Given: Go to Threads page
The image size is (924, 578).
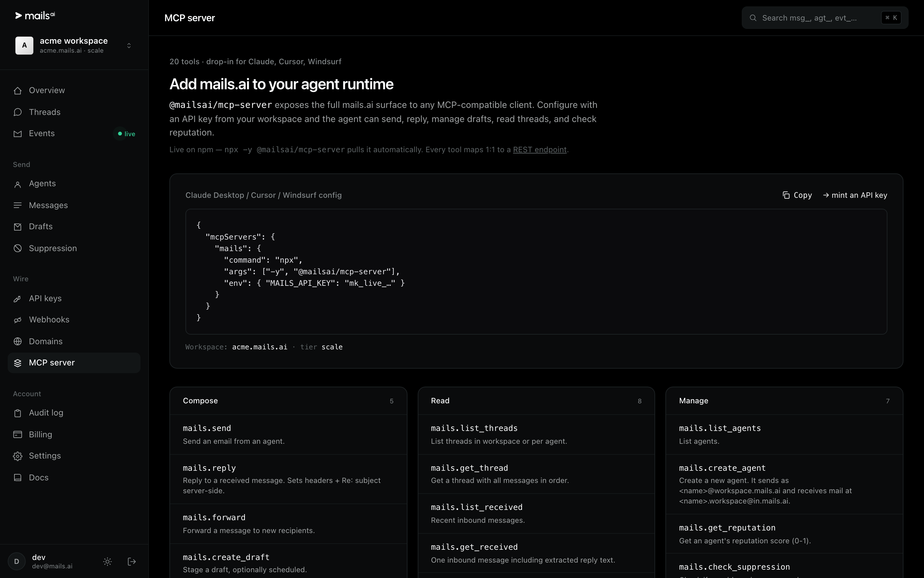Looking at the screenshot, I should click(74, 112).
